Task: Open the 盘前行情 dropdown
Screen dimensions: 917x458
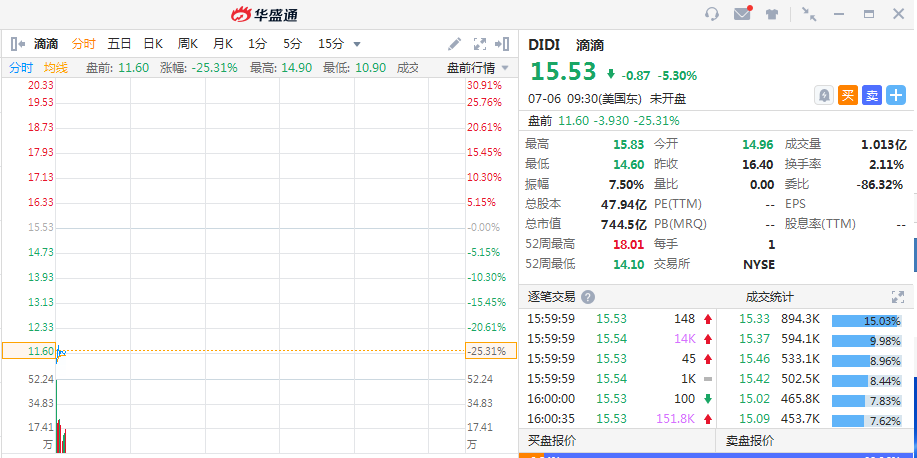Action: pyautogui.click(x=476, y=68)
